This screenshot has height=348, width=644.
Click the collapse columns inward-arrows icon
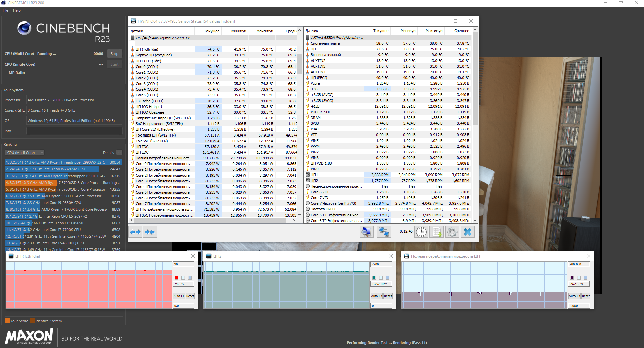(x=150, y=232)
